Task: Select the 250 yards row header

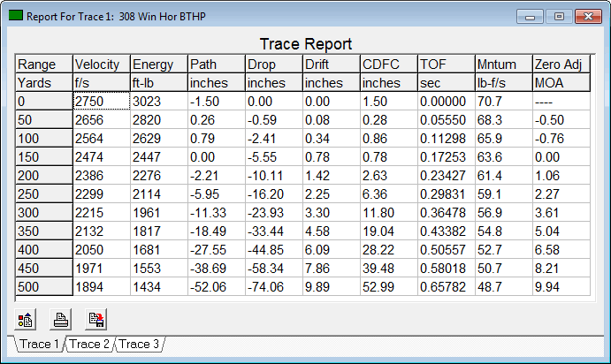Action: coord(44,194)
